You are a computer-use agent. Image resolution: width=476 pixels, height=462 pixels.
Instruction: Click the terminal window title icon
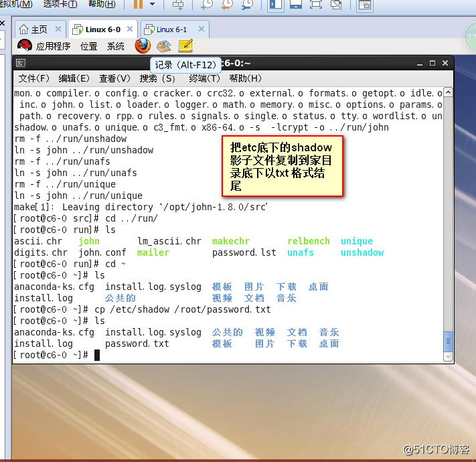coord(21,63)
